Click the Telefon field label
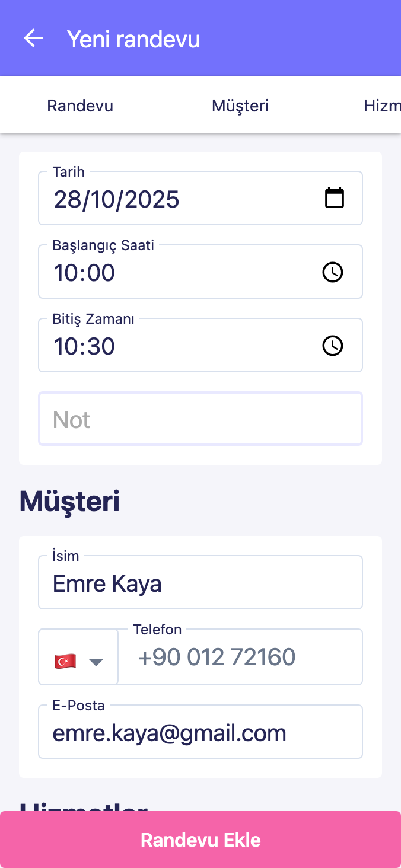This screenshot has width=401, height=868. click(158, 630)
